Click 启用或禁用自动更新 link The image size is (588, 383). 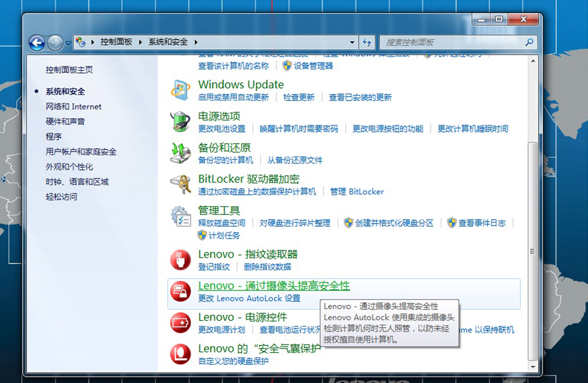(x=233, y=98)
